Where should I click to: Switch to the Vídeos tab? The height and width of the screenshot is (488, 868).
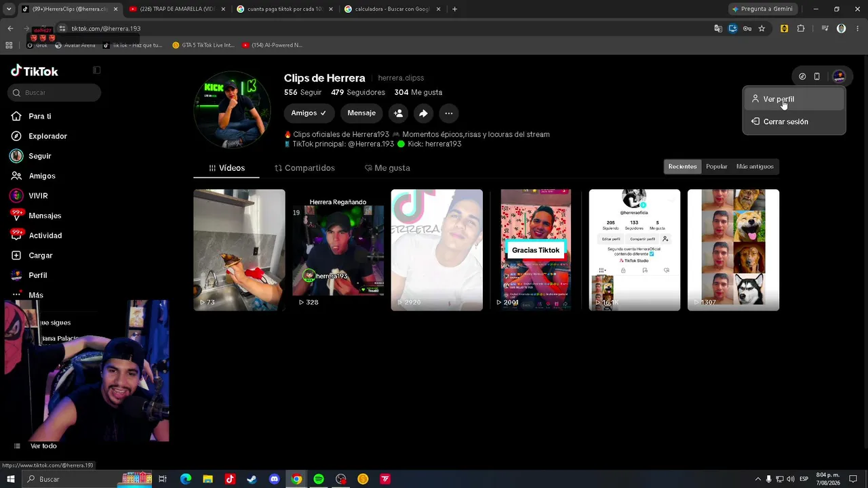(x=226, y=168)
